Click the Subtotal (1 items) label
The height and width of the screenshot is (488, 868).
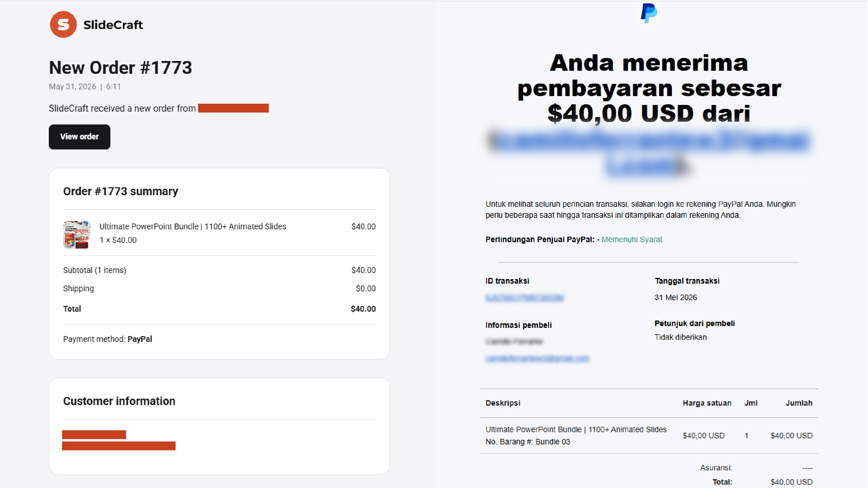[95, 270]
